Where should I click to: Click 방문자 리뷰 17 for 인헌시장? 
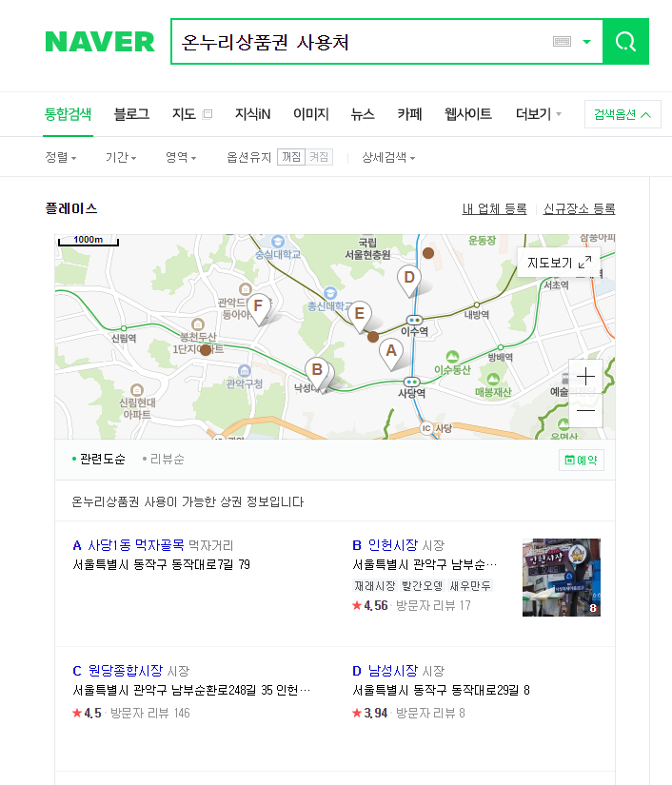(x=433, y=606)
